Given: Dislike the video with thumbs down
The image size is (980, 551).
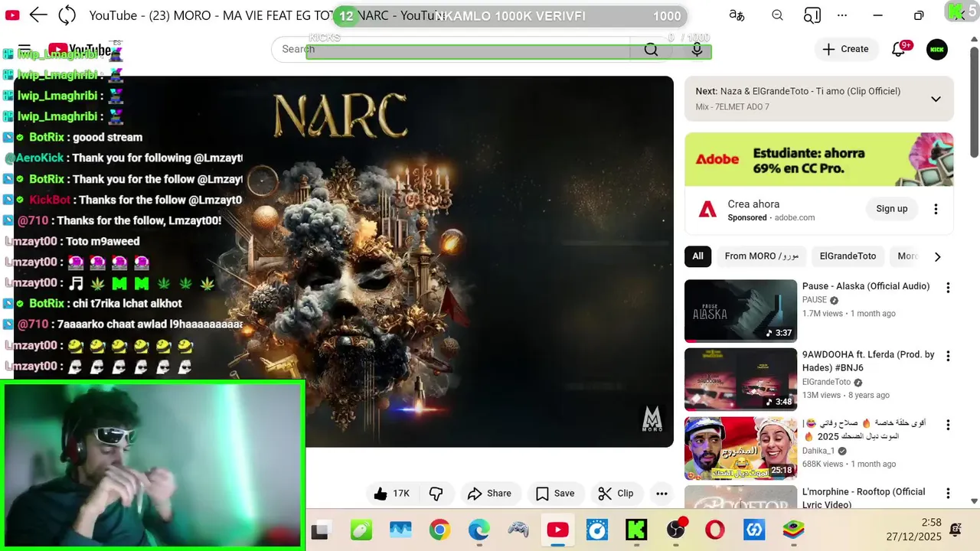Looking at the screenshot, I should coord(436,494).
